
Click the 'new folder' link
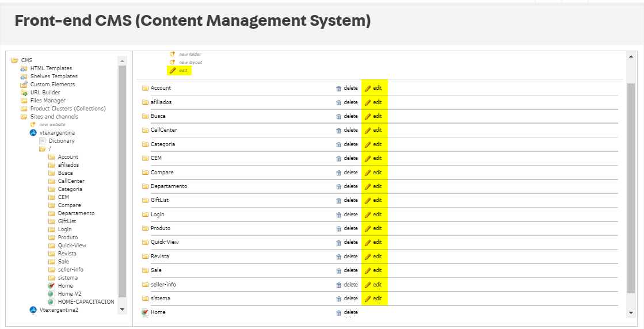point(190,55)
